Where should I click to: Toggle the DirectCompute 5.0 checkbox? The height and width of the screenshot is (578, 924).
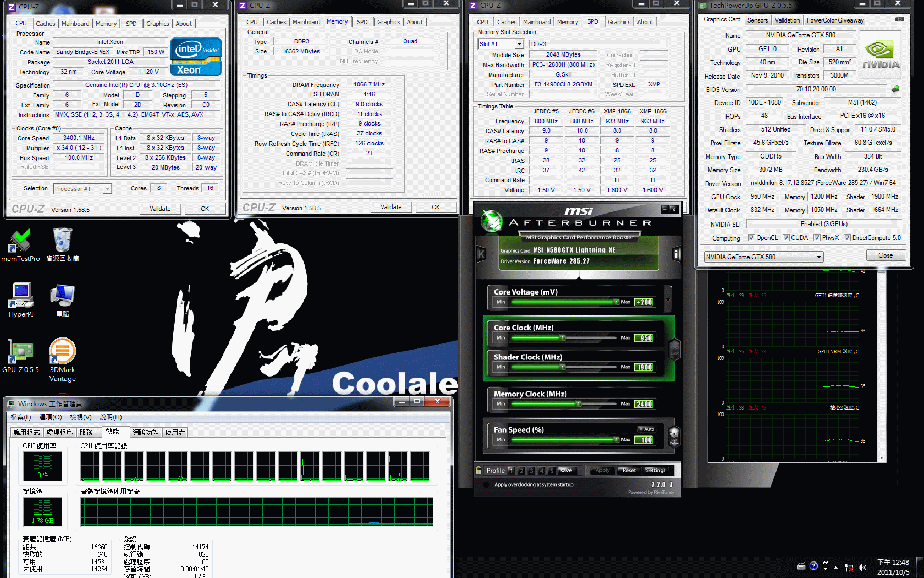847,238
